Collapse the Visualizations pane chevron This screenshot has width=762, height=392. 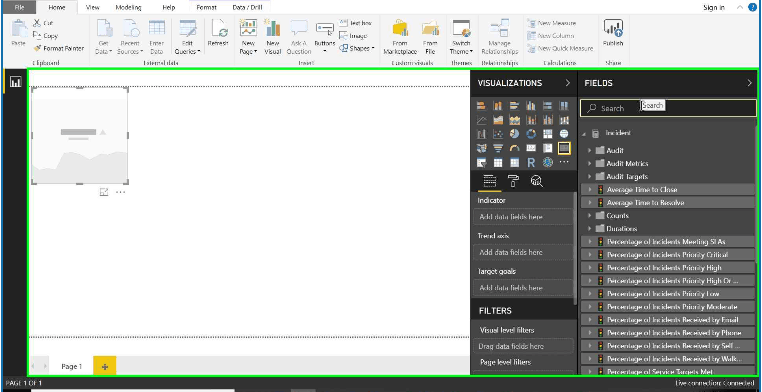click(568, 83)
